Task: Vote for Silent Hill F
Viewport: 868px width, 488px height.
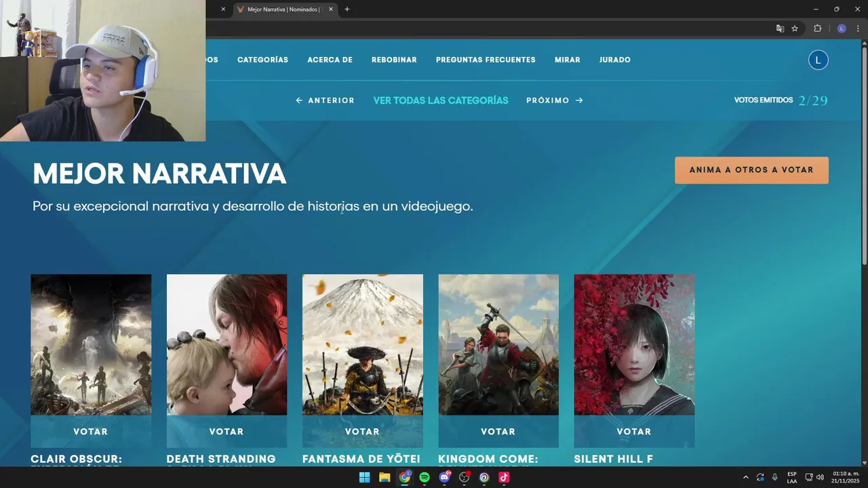Action: 634,432
